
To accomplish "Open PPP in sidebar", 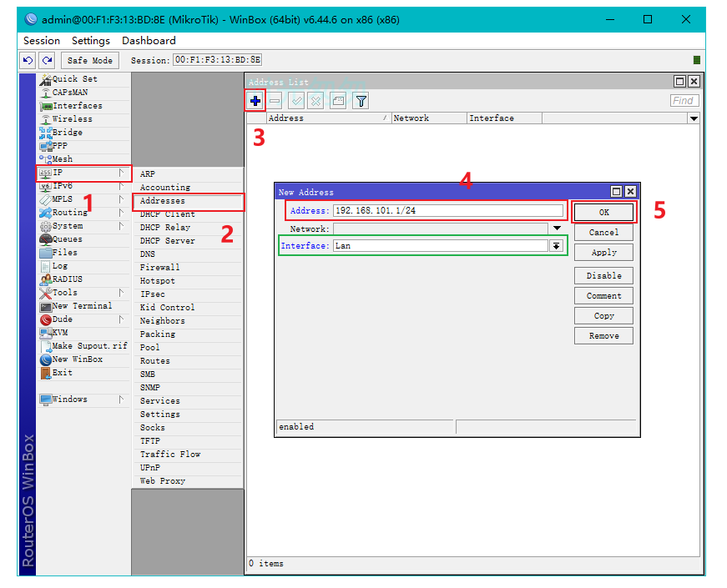I will (83, 147).
